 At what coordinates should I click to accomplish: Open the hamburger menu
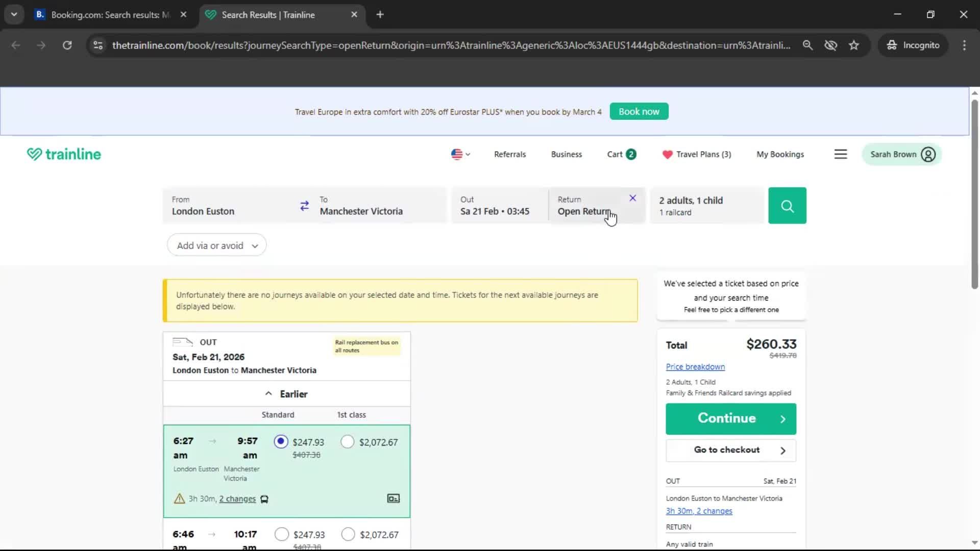click(841, 154)
